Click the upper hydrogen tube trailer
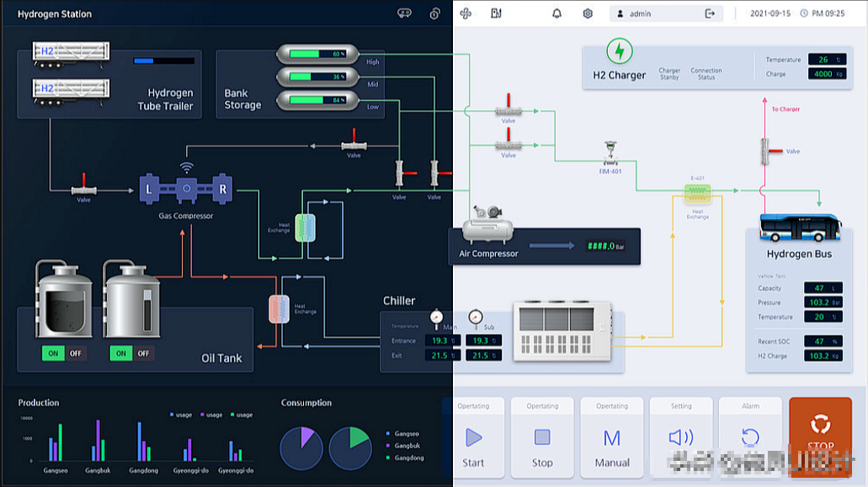The image size is (868, 487). pos(71,54)
